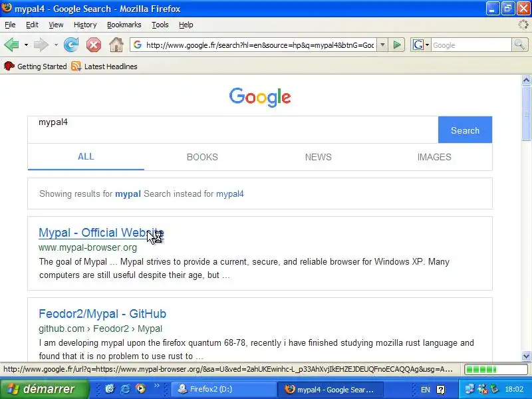Viewport: 532px width, 399px height.
Task: Click the Google favicon in the address bar
Action: [138, 45]
